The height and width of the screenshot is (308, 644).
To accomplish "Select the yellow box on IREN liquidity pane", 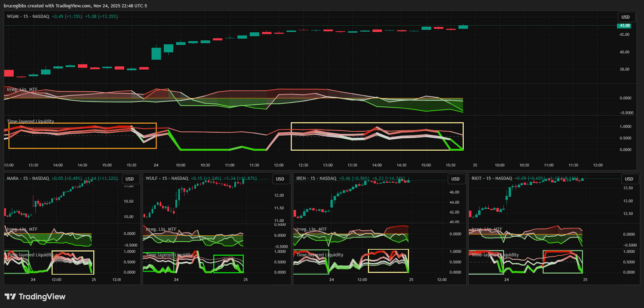I will (x=388, y=250).
